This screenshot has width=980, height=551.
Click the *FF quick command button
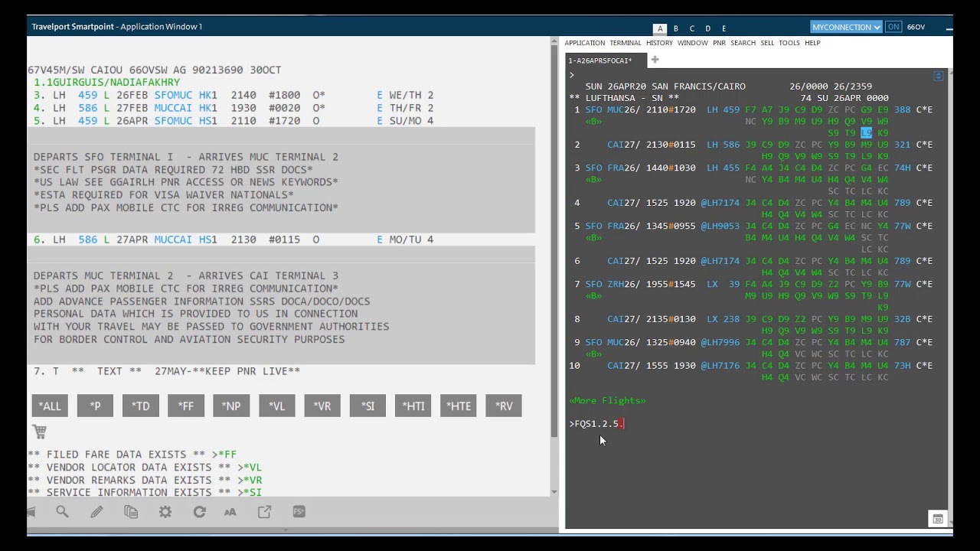pos(186,406)
